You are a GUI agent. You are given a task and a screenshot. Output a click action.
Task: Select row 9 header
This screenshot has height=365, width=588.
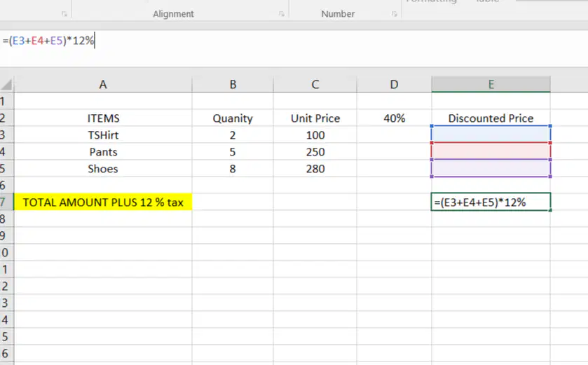pos(6,235)
